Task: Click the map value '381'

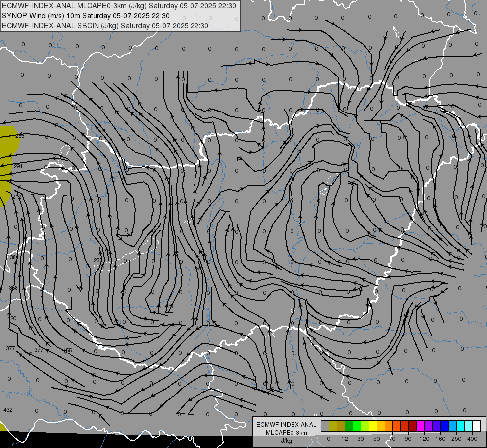Action: [x=14, y=257]
